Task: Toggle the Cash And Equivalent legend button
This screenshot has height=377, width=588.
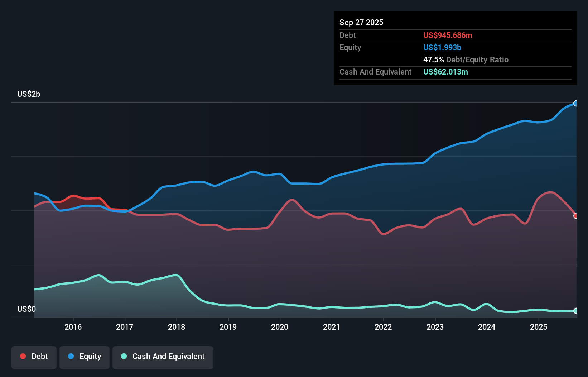Action: pos(163,357)
